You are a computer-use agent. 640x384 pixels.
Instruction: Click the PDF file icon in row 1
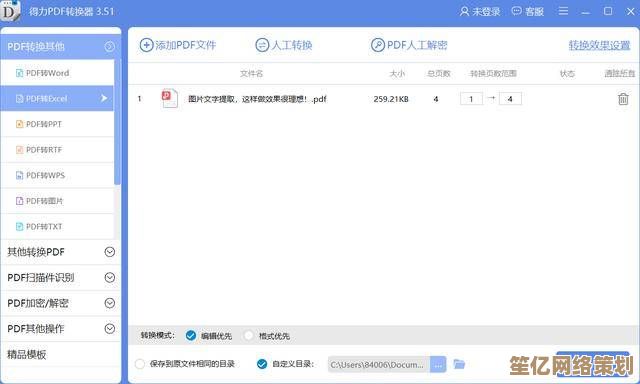tap(169, 98)
